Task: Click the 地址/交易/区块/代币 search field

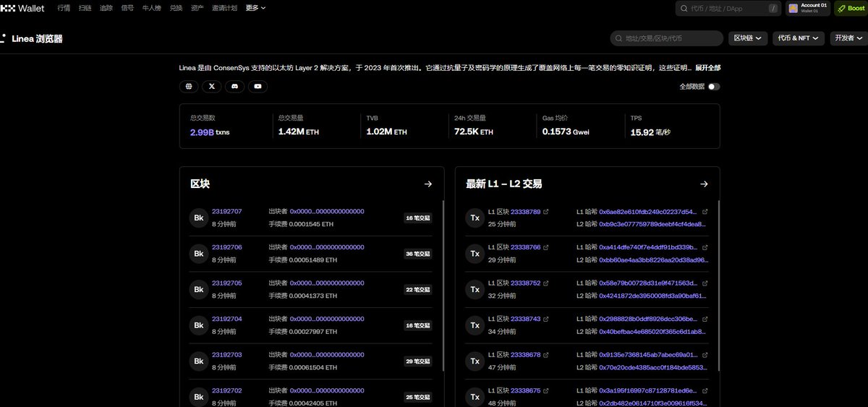Action: coord(667,38)
